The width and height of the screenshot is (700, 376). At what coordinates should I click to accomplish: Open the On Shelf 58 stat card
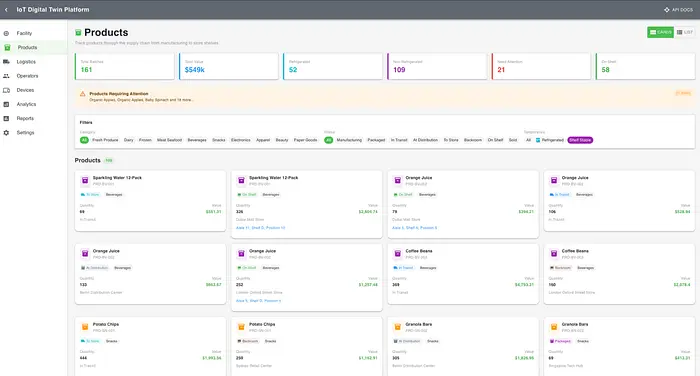pos(645,66)
